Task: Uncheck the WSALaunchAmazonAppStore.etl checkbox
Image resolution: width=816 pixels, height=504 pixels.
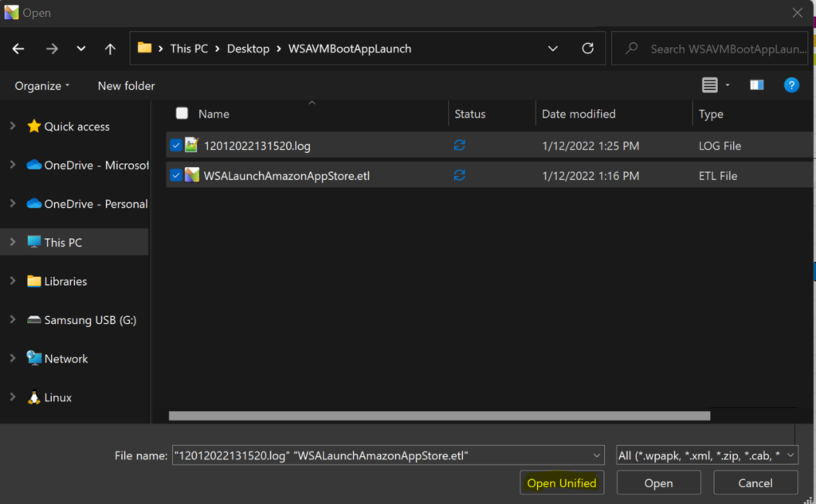Action: (175, 175)
